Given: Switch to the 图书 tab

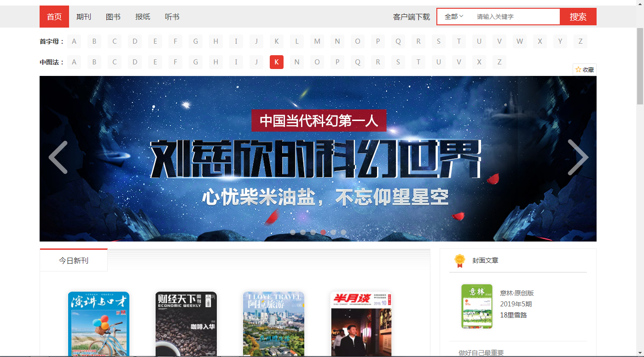Looking at the screenshot, I should (113, 17).
